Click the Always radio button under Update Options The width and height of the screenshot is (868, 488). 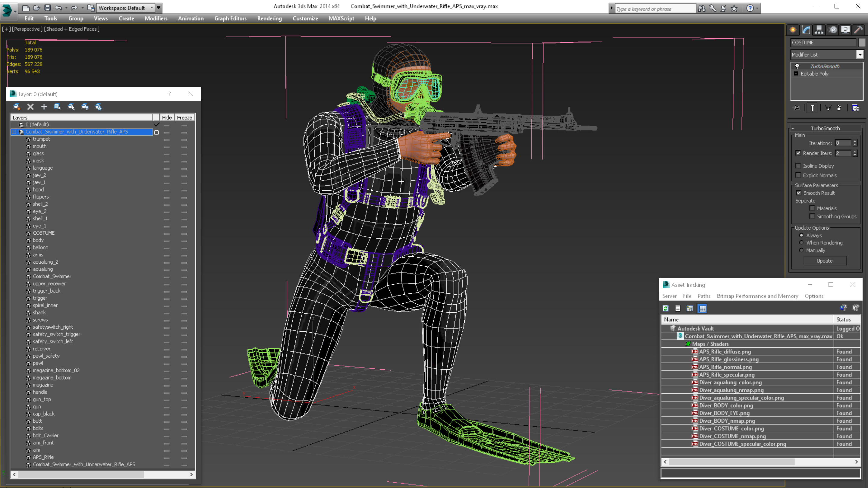point(800,235)
